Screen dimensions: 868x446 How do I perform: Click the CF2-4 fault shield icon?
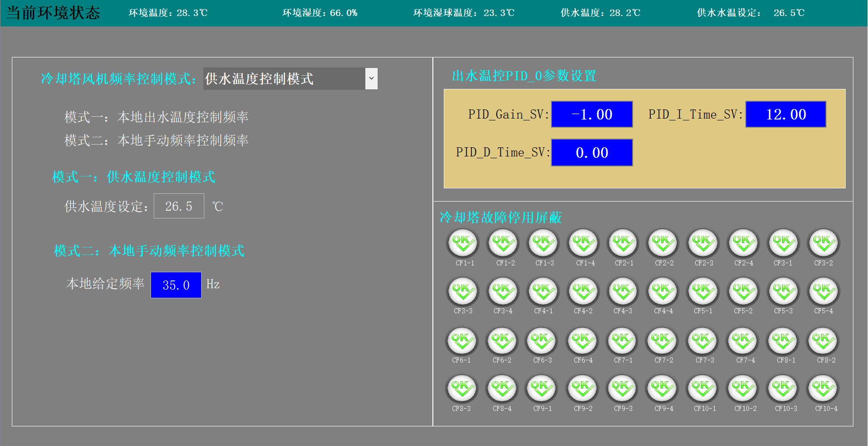(x=743, y=243)
